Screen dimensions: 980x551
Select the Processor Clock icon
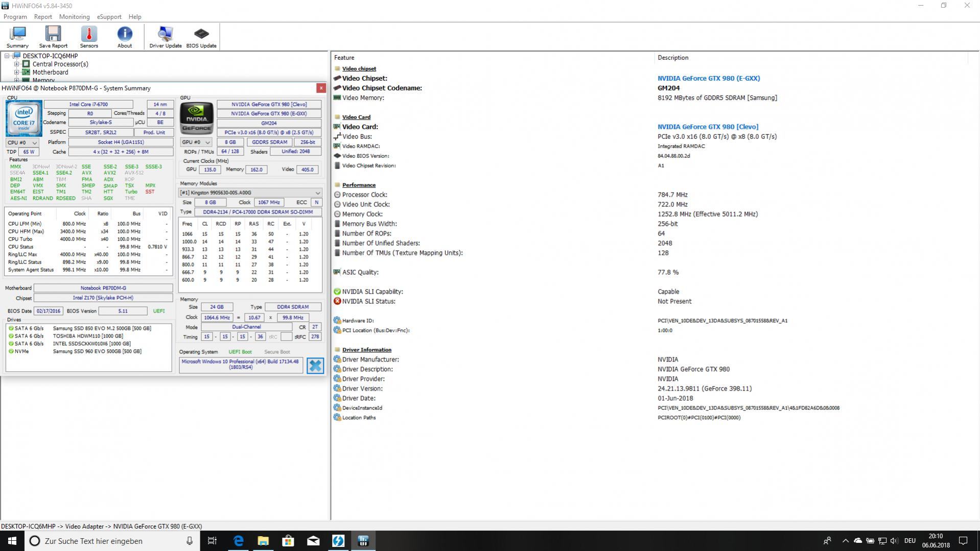[337, 195]
